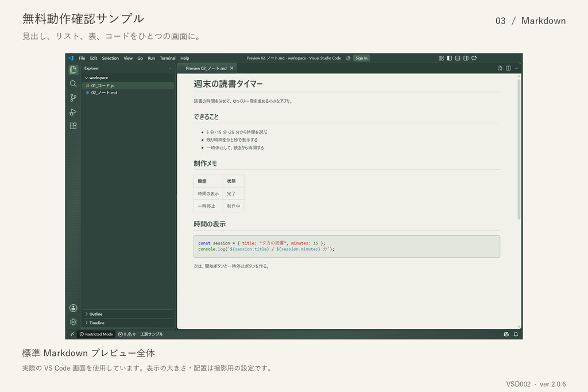The image size is (588, 392).
Task: Click the table cell 一時停止
Action: [208, 206]
